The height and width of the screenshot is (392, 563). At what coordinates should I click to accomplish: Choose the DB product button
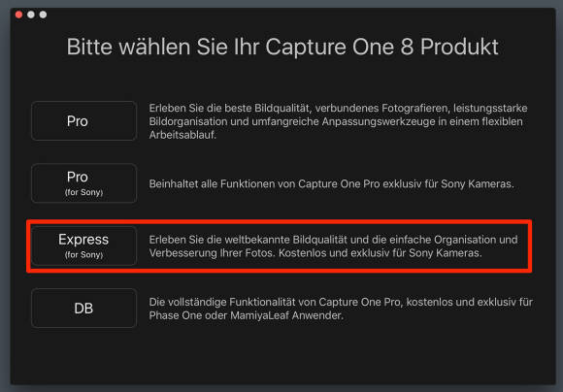[x=83, y=308]
